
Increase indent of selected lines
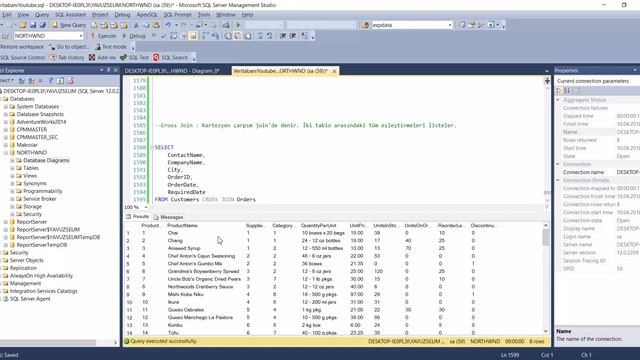point(293,36)
